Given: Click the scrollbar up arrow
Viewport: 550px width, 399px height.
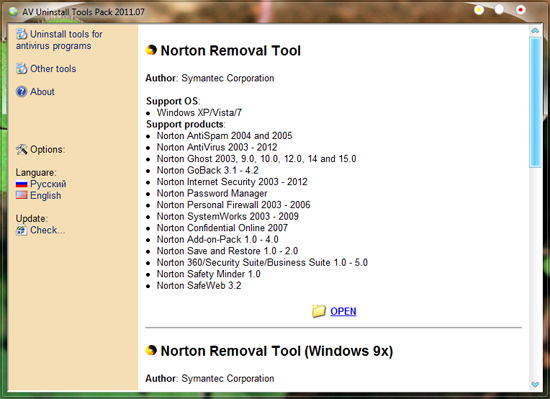Looking at the screenshot, I should pyautogui.click(x=535, y=31).
